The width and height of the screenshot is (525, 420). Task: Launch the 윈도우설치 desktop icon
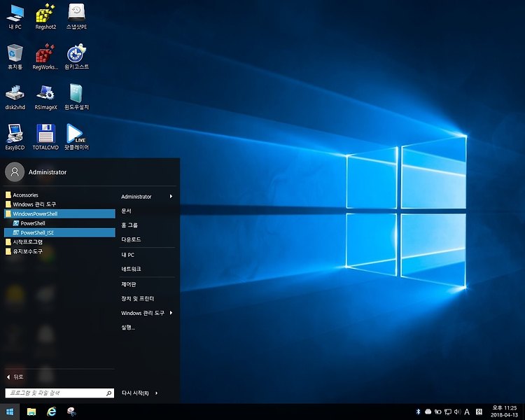click(x=77, y=97)
